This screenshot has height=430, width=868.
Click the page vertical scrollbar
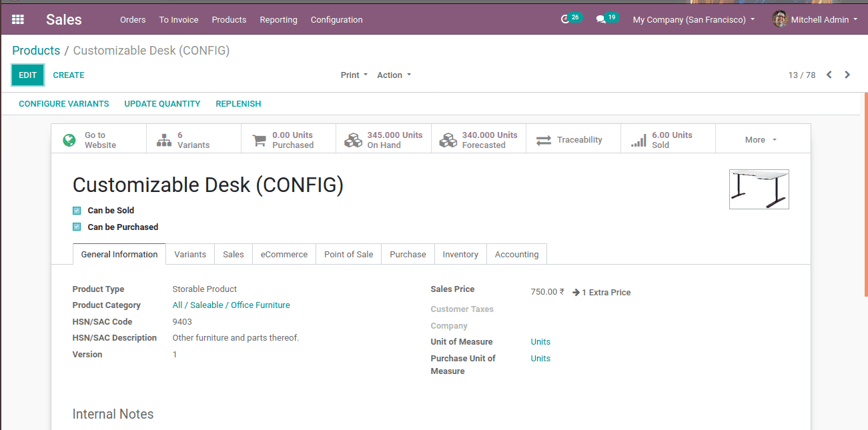click(866, 195)
